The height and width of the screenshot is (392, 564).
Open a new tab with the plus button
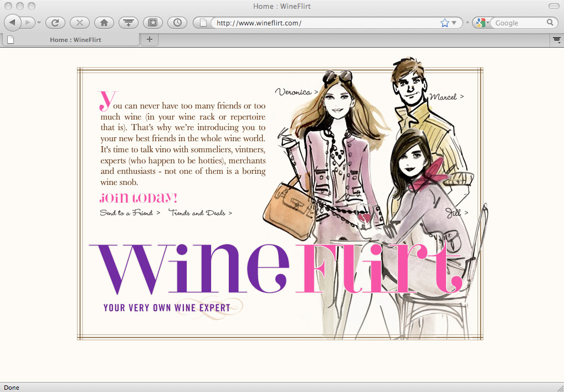tap(150, 39)
